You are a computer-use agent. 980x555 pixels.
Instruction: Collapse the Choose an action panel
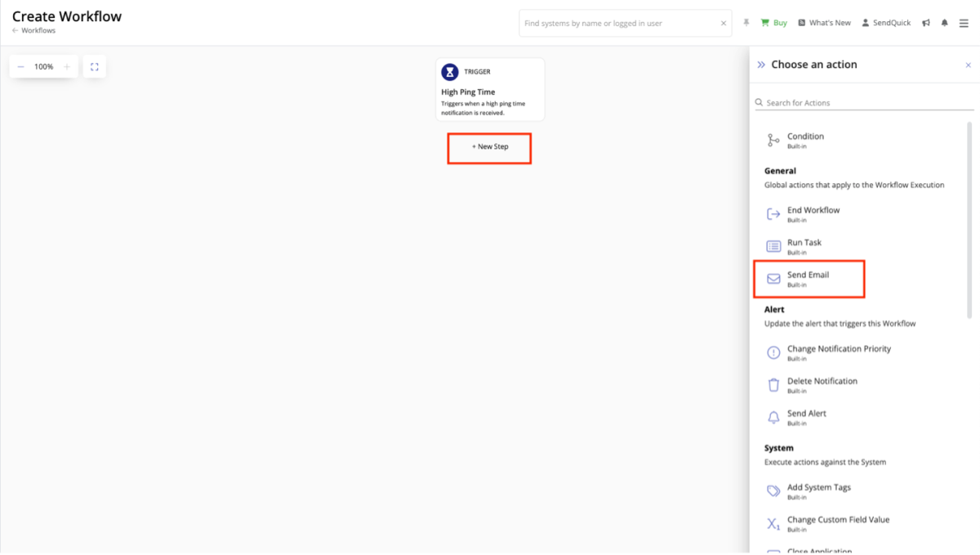(x=761, y=65)
